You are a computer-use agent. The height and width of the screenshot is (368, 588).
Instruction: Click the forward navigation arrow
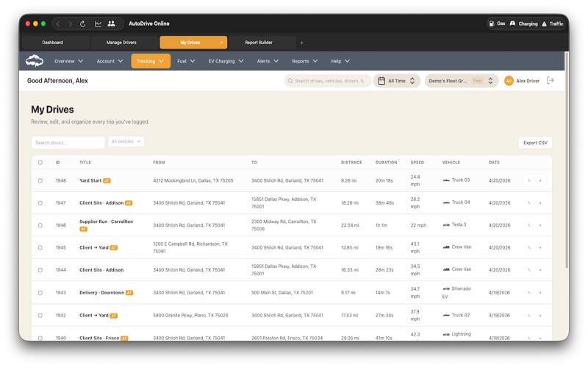[x=70, y=24]
